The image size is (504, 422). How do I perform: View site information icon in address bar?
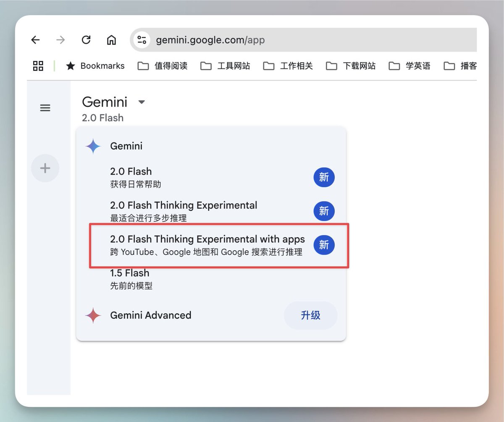point(142,40)
